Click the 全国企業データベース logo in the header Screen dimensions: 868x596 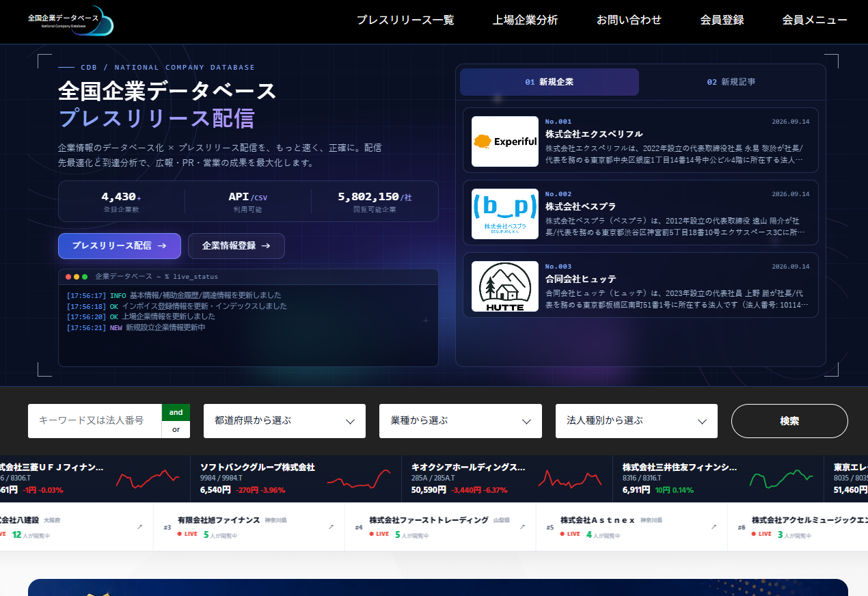pos(70,21)
